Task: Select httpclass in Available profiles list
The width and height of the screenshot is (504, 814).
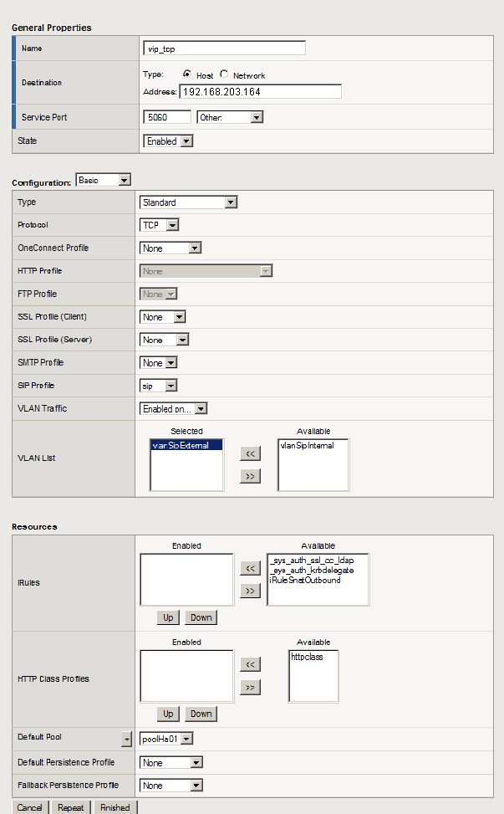Action: pyautogui.click(x=306, y=658)
